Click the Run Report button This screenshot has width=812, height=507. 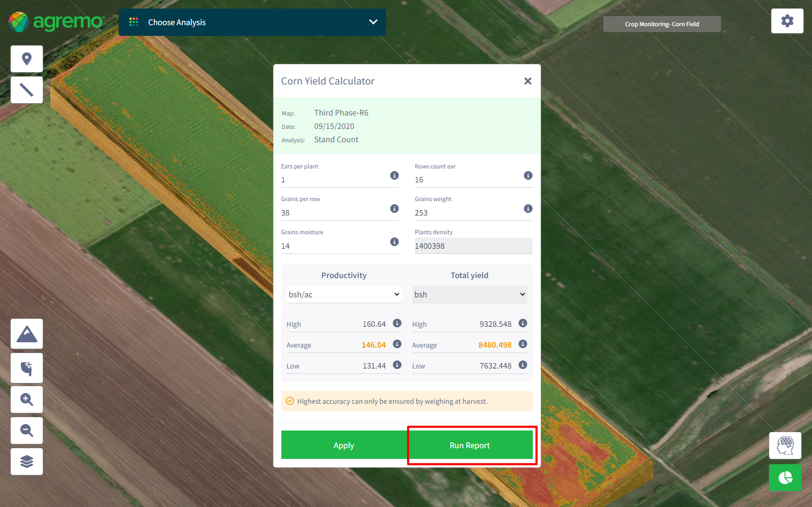point(470,445)
